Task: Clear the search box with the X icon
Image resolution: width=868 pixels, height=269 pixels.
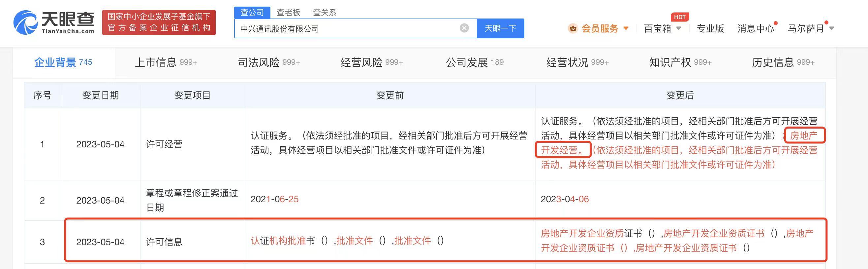Action: (x=464, y=28)
